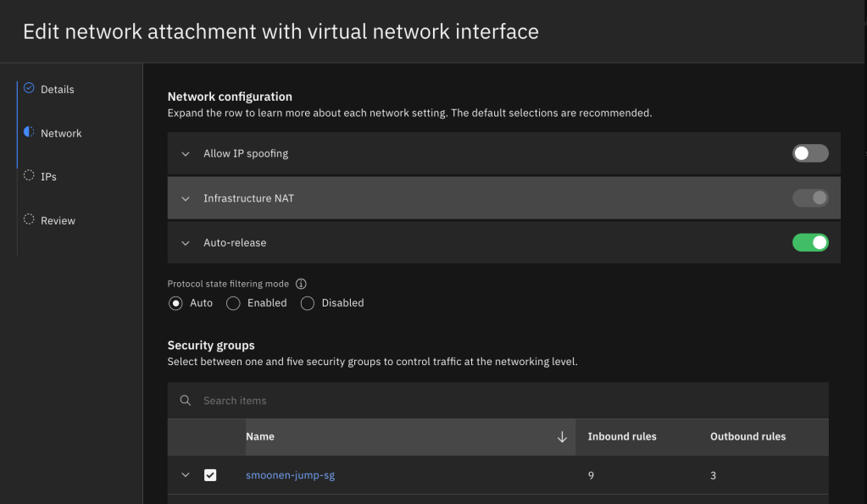Viewport: 867px width, 504px height.
Task: Turn off the Auto-release switch
Action: [x=810, y=243]
